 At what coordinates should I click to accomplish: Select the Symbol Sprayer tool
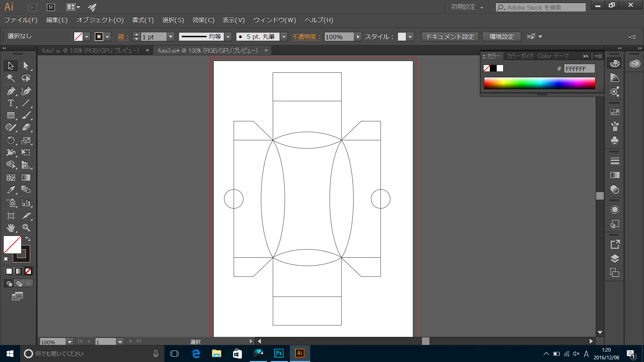coord(11,203)
